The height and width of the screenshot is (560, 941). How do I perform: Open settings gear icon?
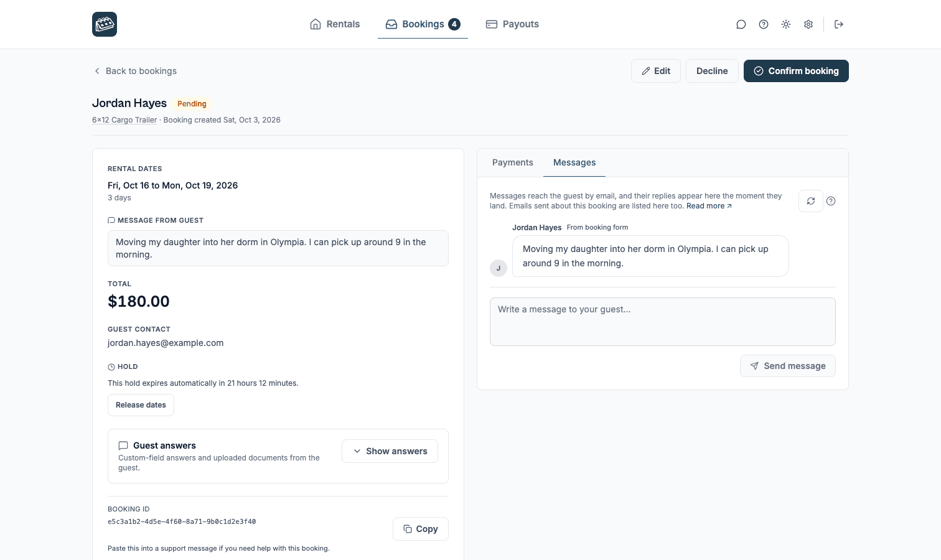(x=808, y=24)
